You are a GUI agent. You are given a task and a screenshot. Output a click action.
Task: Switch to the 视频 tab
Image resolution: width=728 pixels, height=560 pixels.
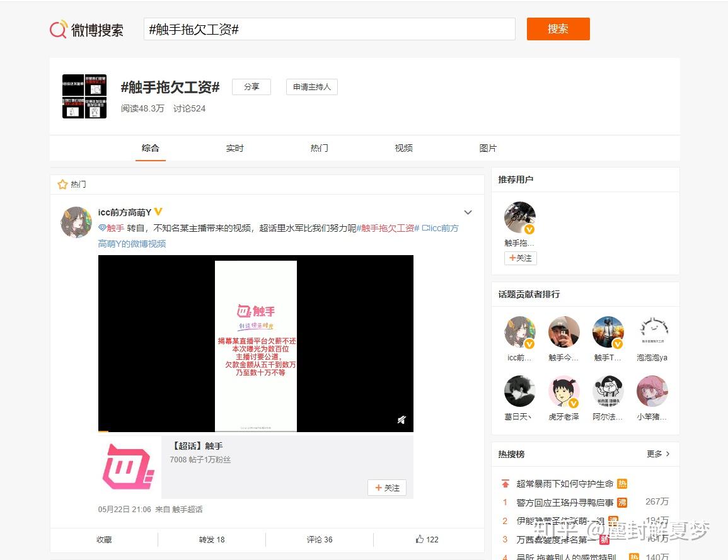403,148
